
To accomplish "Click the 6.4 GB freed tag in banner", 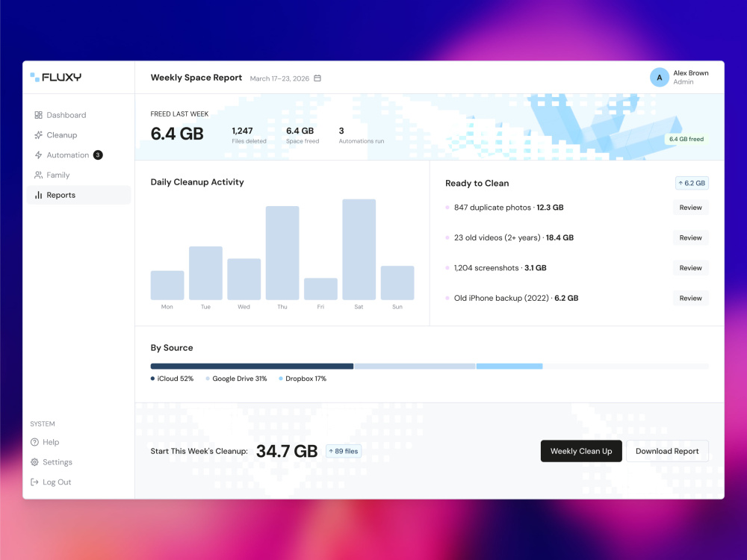I will tap(686, 139).
